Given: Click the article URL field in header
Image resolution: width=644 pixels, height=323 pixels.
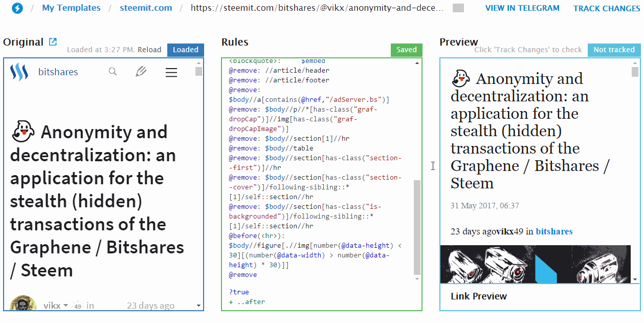Looking at the screenshot, I should coord(317,8).
